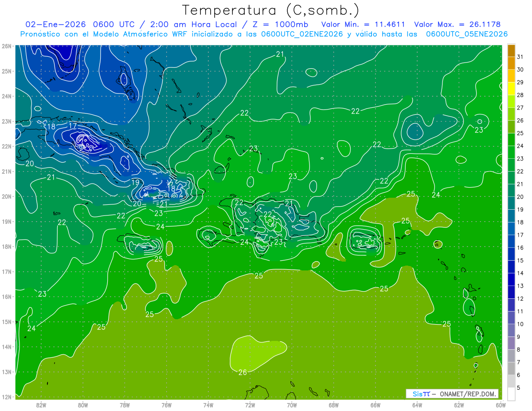Viewport: 532px width, 411px height.
Task: Select the 64W longitude axis label
Action: click(x=417, y=405)
